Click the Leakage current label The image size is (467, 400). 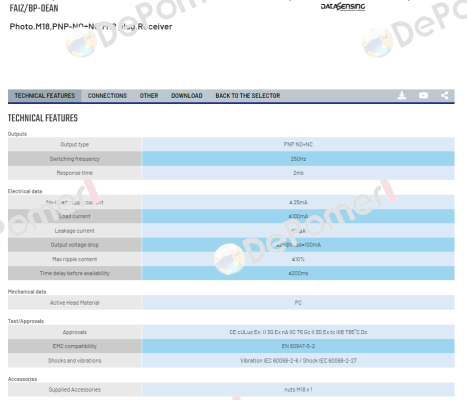click(x=75, y=231)
